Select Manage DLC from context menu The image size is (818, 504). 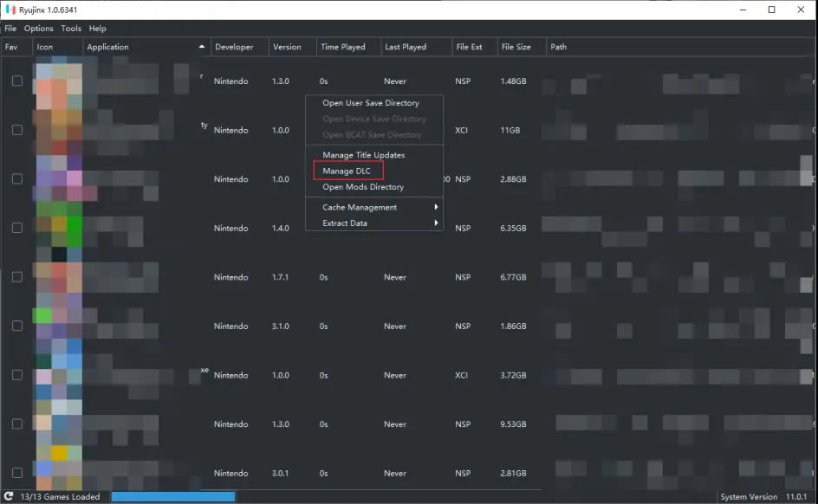coord(347,171)
